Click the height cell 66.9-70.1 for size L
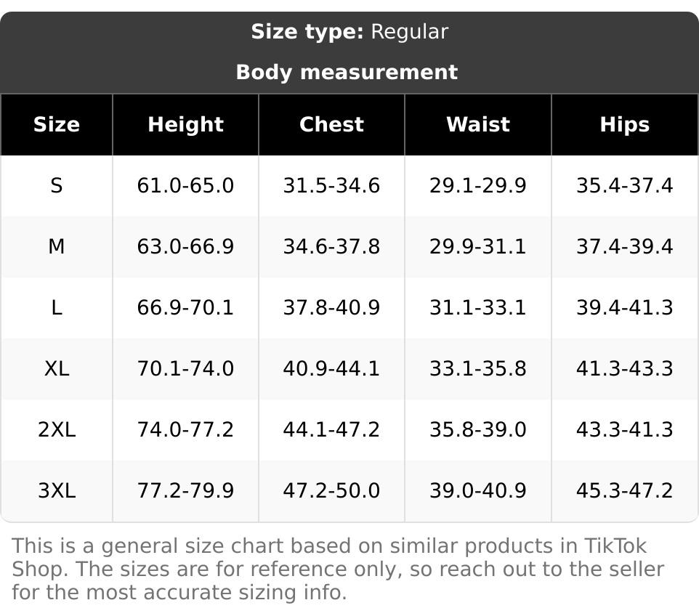The height and width of the screenshot is (616, 699). coord(185,308)
